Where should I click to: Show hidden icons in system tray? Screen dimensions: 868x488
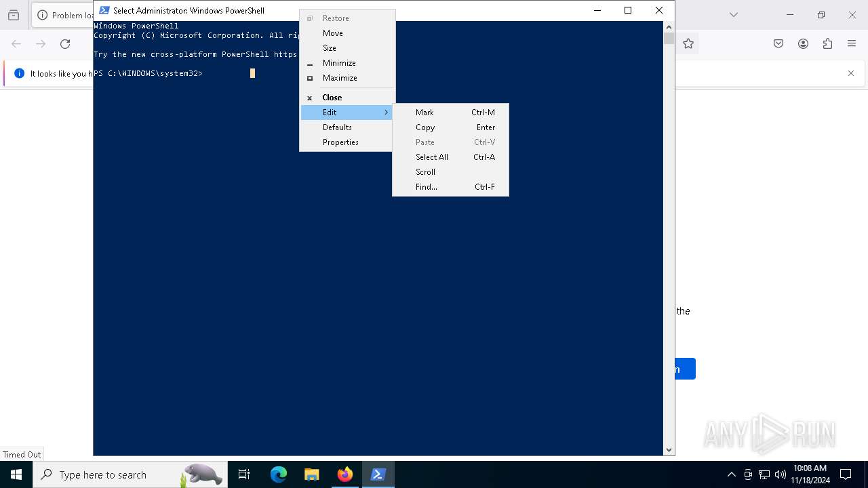[x=731, y=474]
